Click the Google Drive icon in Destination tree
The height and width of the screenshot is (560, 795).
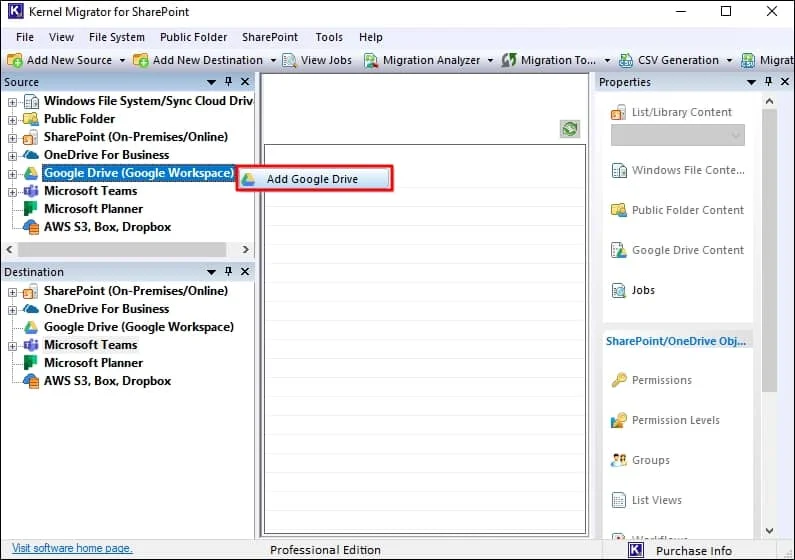[x=31, y=327]
